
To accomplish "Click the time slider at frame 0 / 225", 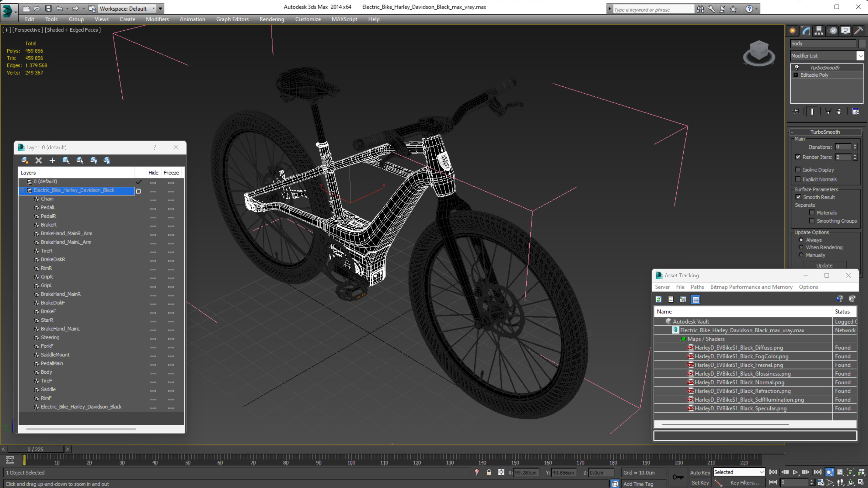I will [35, 449].
